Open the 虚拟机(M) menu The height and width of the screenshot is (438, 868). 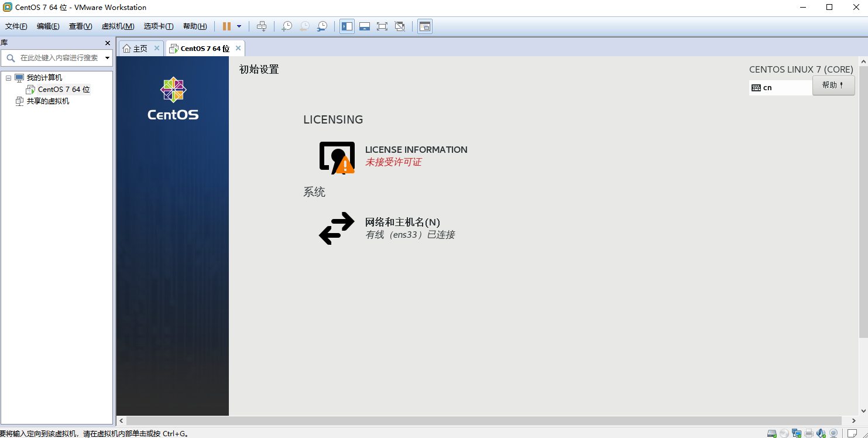pos(119,26)
